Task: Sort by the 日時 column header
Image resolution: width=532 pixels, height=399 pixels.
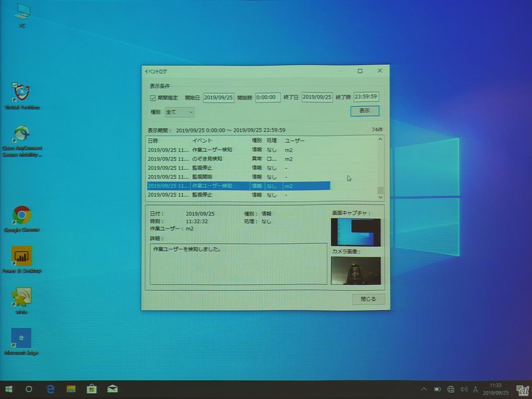Action: pos(153,141)
